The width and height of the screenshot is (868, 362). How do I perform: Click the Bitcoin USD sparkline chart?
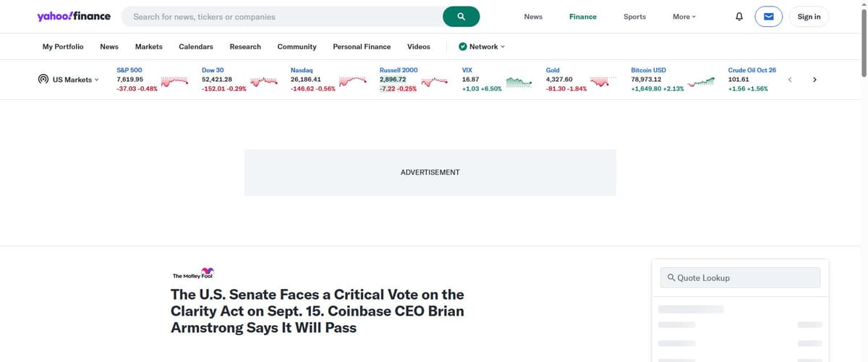pyautogui.click(x=701, y=81)
